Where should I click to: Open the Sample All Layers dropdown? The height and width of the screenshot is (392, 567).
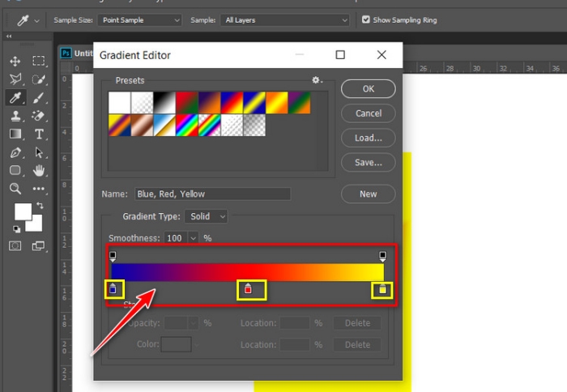click(284, 20)
